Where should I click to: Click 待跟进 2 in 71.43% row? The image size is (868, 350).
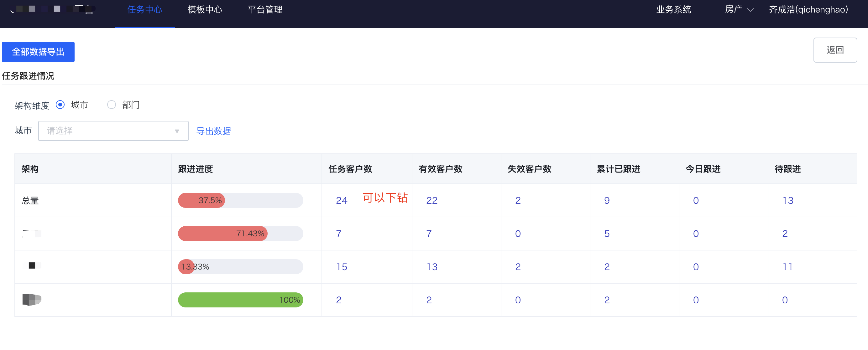click(x=785, y=234)
